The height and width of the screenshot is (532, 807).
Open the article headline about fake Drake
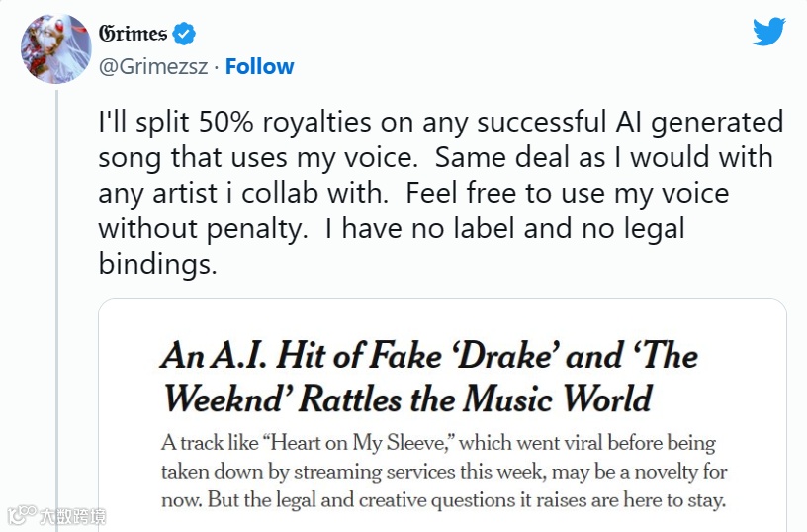428,377
